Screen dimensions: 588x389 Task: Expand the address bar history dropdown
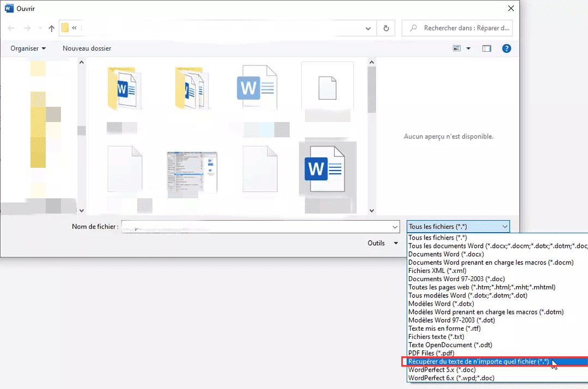pos(369,28)
